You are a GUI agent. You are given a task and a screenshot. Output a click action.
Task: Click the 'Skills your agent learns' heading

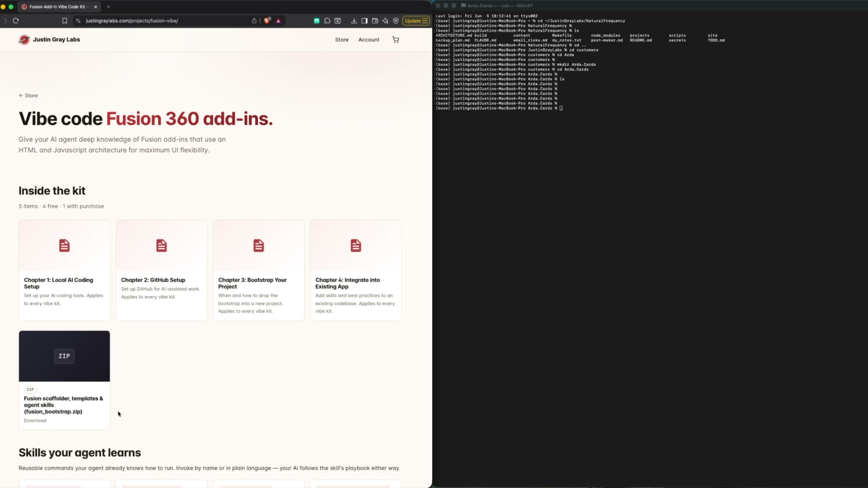tap(80, 453)
